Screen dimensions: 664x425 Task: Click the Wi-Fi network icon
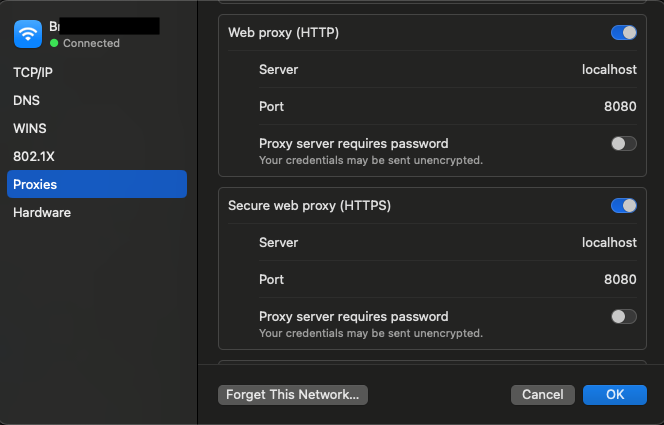tap(28, 34)
